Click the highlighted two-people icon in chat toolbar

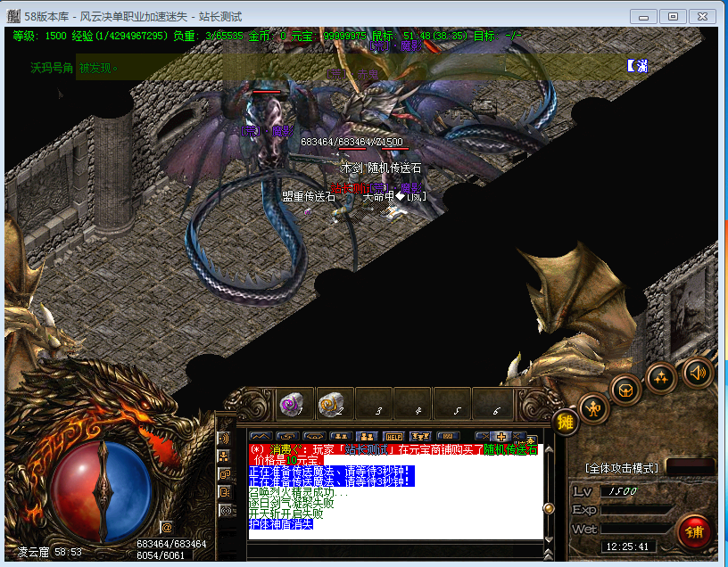pyautogui.click(x=367, y=436)
